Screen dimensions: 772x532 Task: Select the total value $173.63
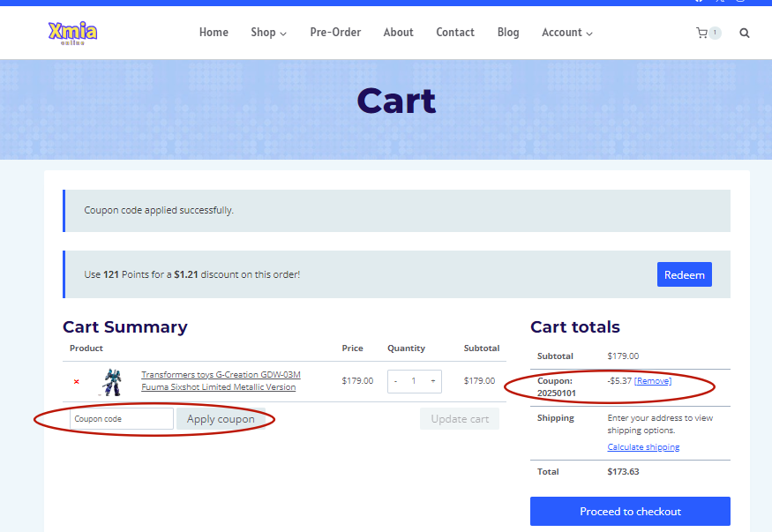(623, 471)
